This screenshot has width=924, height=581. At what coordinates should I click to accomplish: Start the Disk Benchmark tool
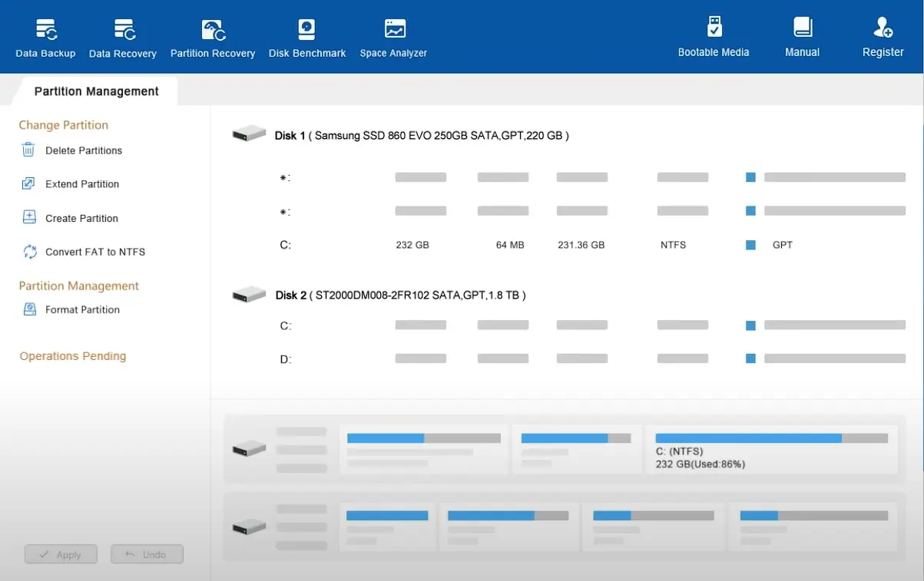(x=307, y=39)
